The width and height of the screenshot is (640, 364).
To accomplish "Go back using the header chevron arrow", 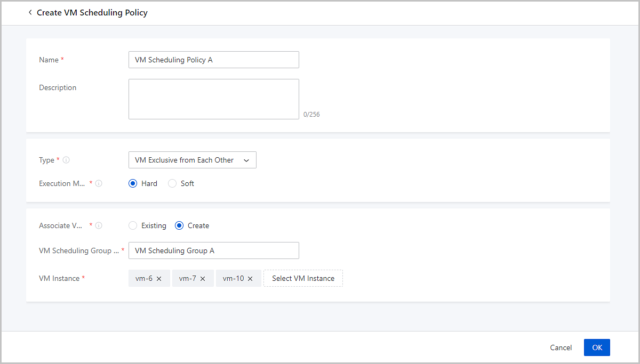I will coord(30,12).
